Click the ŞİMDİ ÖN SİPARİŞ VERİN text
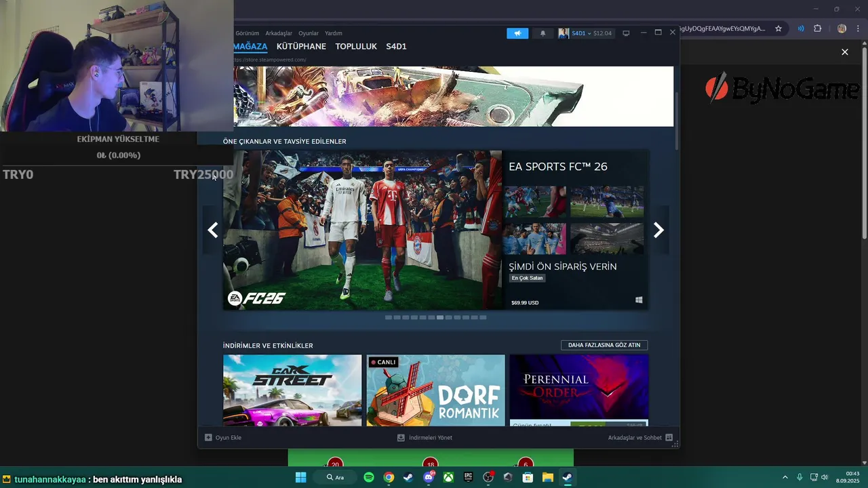Screen dimensions: 868x488 click(563, 266)
